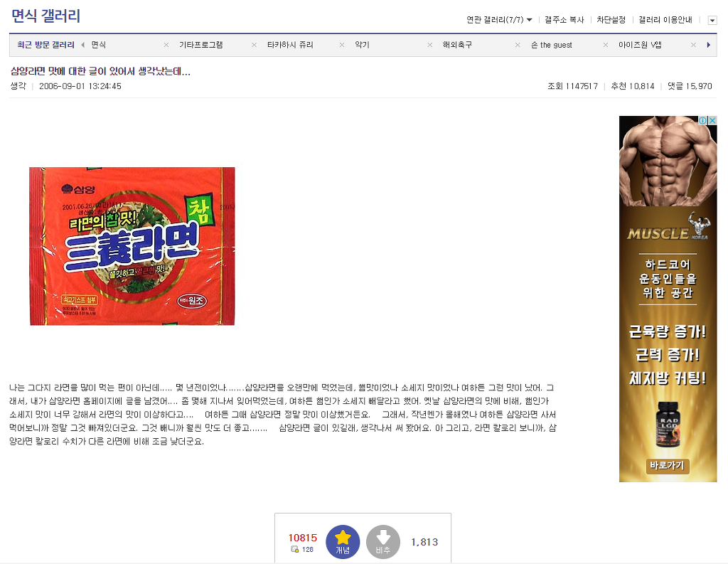Click the 면식 갤러리 title
The image size is (728, 564).
click(x=46, y=16)
